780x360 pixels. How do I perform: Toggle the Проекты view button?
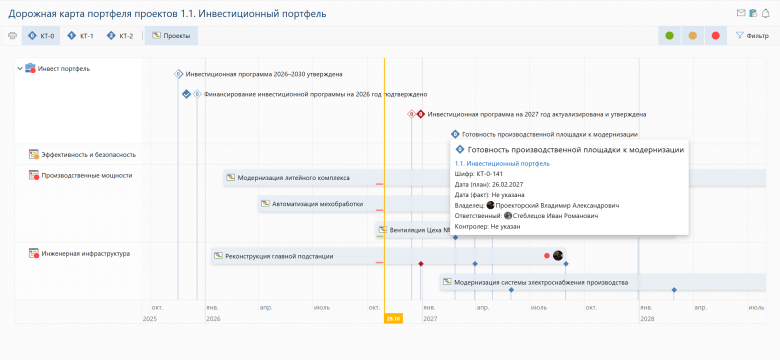[171, 36]
